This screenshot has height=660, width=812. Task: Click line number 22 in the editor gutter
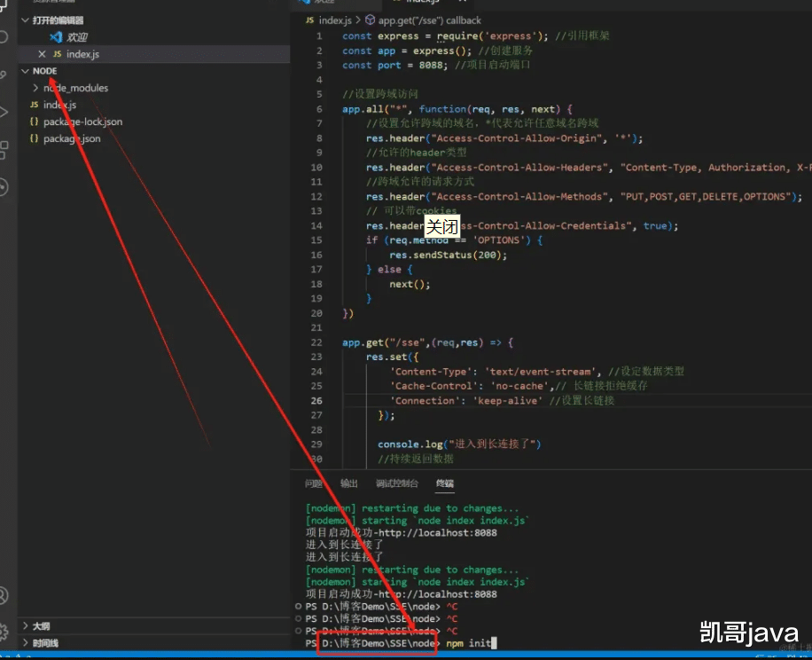tap(316, 342)
